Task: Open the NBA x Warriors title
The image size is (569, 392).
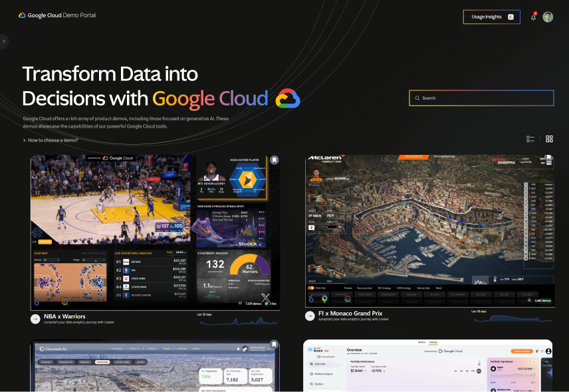Action: point(64,316)
